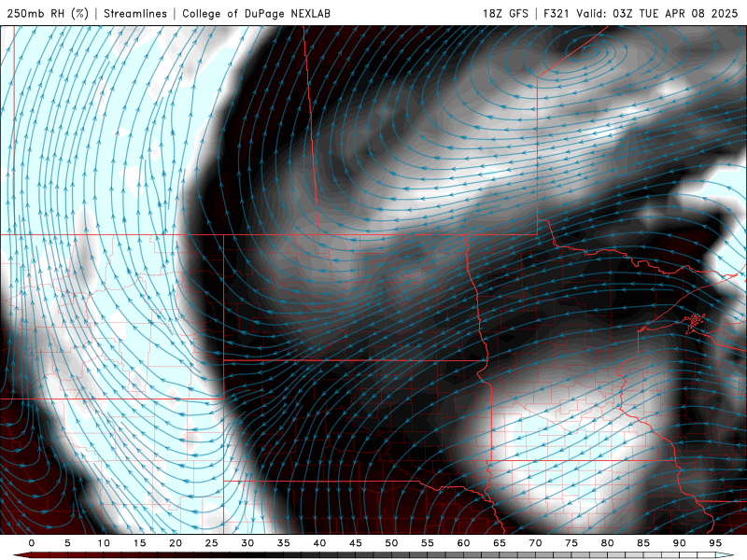Click the scale tick label 40
The width and height of the screenshot is (747, 560).
pyautogui.click(x=319, y=543)
